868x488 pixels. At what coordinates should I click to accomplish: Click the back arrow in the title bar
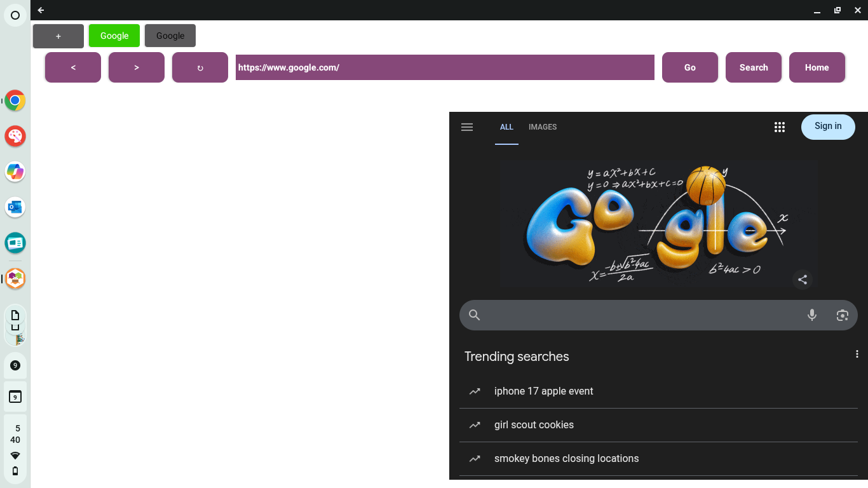click(41, 10)
